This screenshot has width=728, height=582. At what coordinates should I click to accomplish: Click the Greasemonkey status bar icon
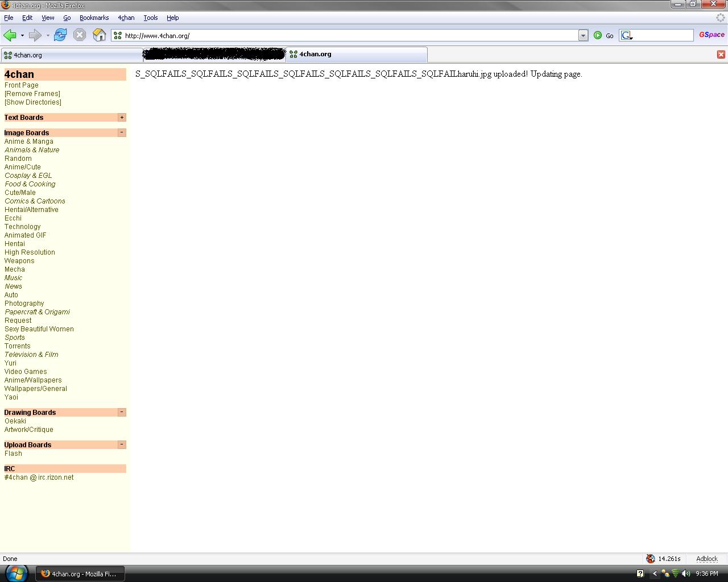(651, 559)
